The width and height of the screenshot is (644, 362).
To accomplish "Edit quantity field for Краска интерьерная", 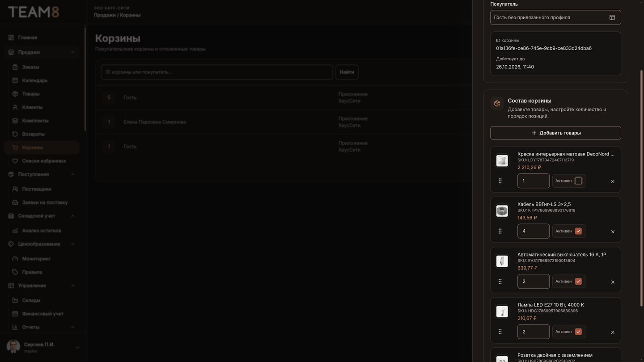I will [534, 181].
